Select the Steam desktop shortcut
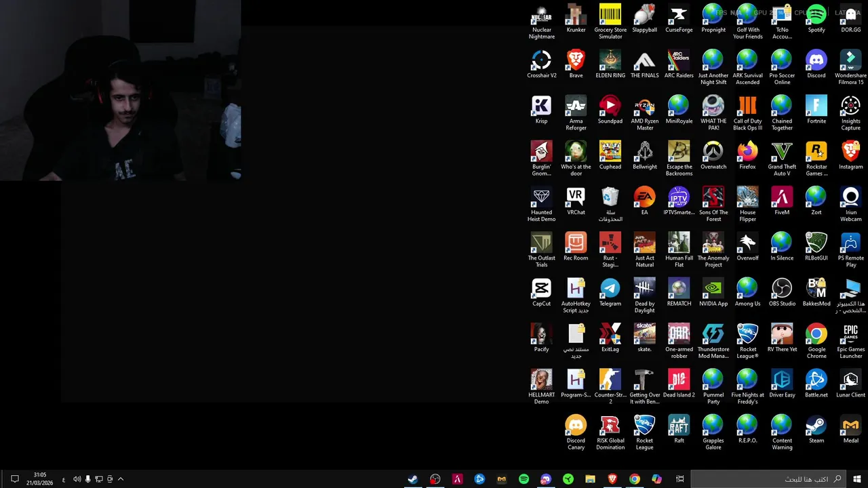The height and width of the screenshot is (488, 868). point(816,428)
